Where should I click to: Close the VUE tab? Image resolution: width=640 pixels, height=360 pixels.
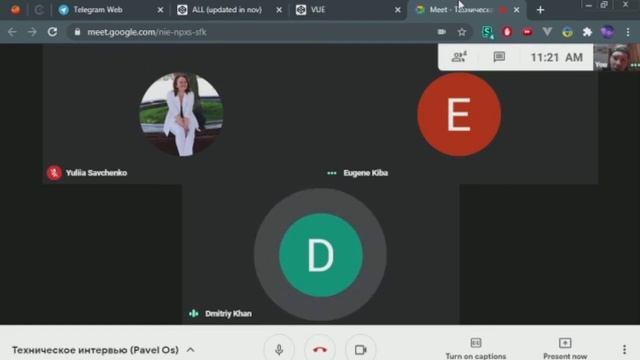[x=398, y=10]
